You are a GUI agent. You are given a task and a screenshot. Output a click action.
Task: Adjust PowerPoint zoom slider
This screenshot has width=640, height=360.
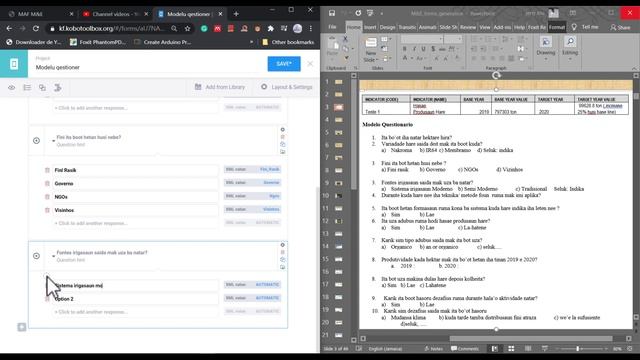tap(578, 349)
